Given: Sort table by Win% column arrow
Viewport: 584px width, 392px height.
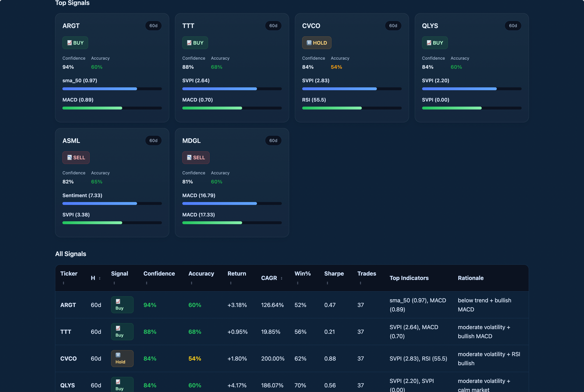Looking at the screenshot, I should point(298,283).
